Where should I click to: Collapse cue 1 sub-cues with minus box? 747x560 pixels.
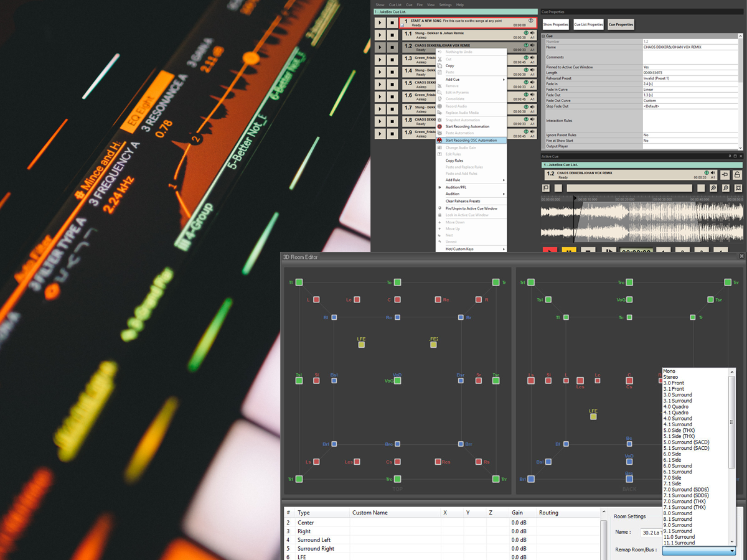click(402, 26)
